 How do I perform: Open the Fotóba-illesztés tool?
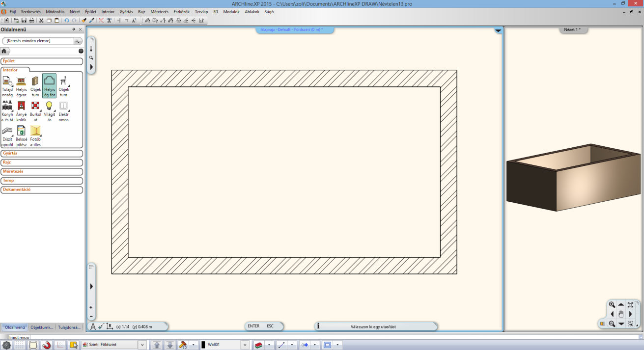point(35,136)
